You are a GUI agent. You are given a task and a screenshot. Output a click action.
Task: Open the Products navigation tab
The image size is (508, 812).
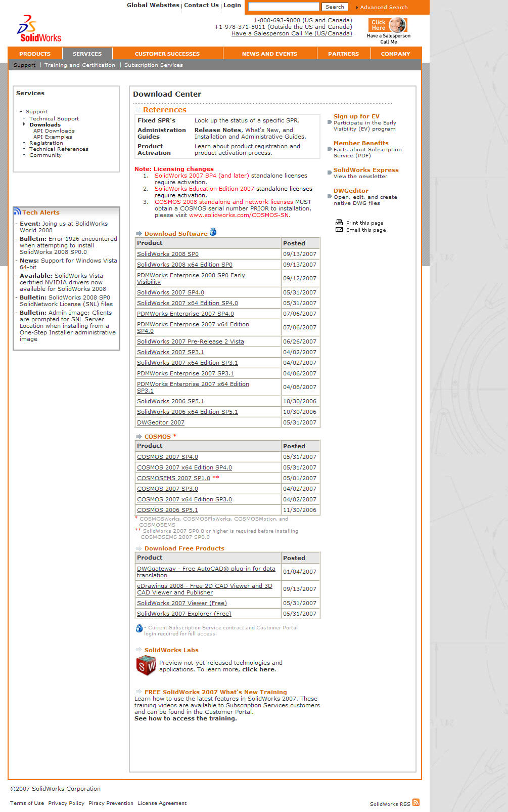pos(35,54)
